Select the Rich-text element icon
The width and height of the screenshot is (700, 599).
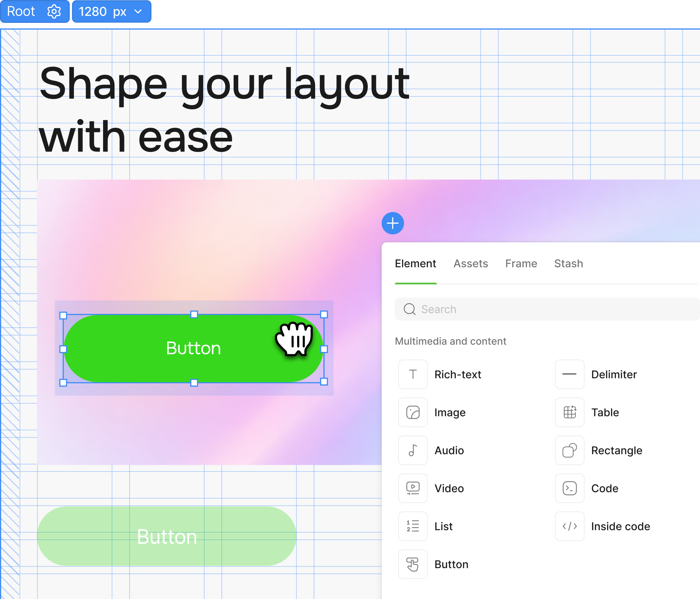click(x=413, y=374)
